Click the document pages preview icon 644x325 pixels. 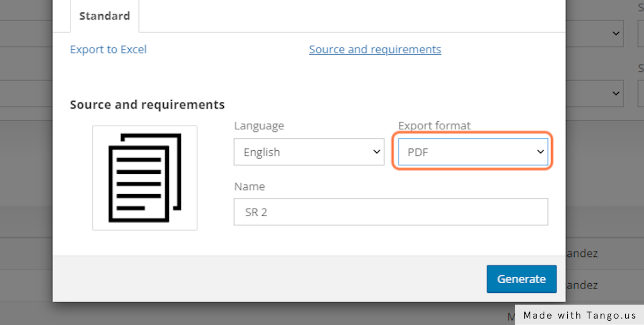pos(145,178)
